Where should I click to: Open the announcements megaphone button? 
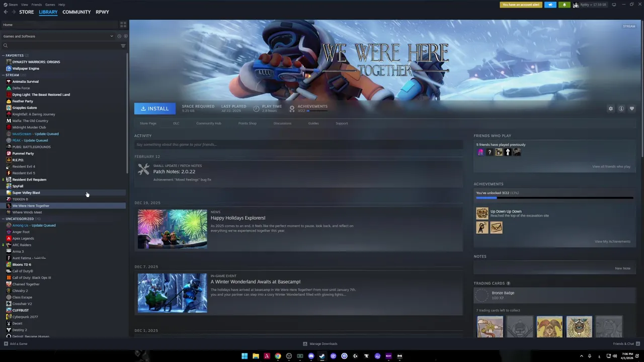click(550, 5)
